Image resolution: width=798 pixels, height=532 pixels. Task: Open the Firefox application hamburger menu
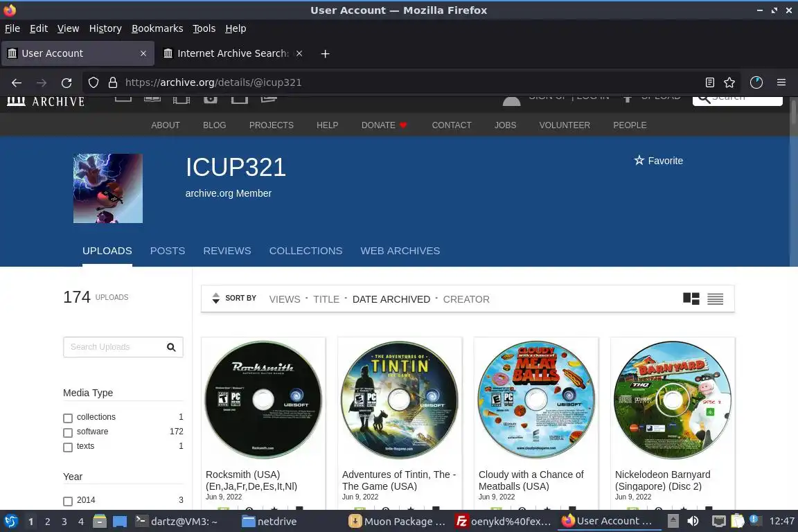[781, 82]
